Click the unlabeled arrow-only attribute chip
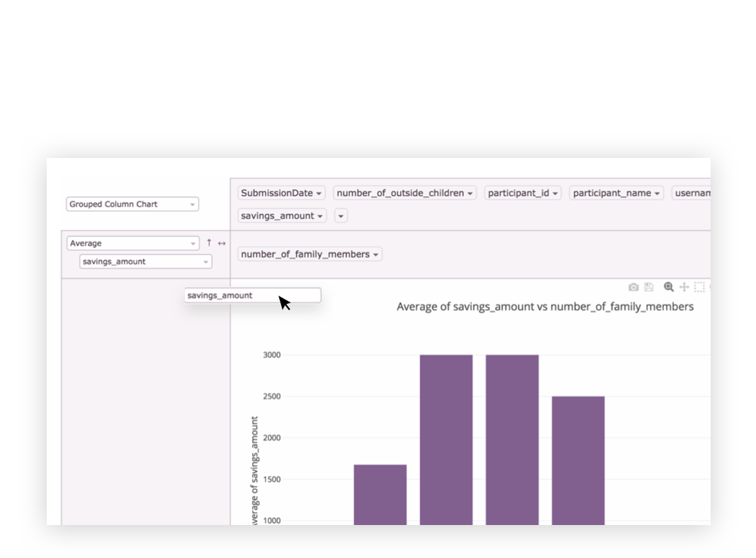The height and width of the screenshot is (558, 756). [x=341, y=216]
